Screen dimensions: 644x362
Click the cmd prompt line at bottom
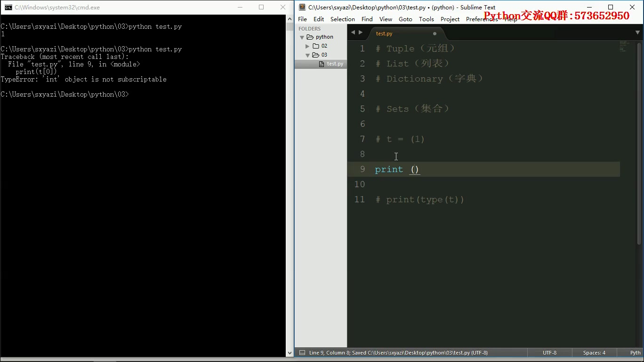(x=65, y=94)
